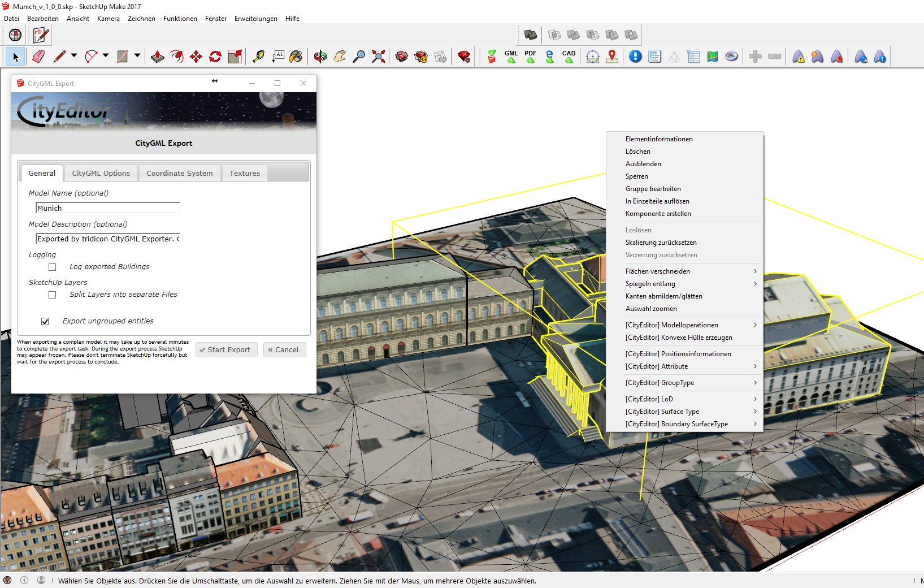Choose the Scale tool
The image size is (924, 588).
(235, 57)
